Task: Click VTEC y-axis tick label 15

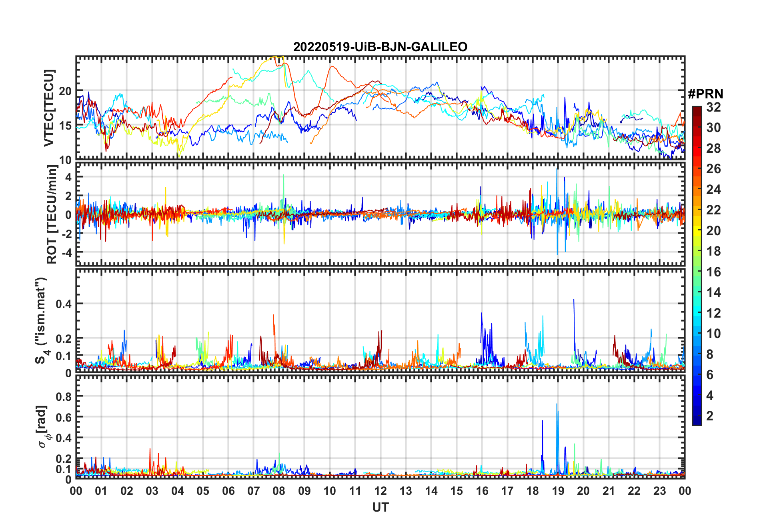Action: (x=65, y=126)
